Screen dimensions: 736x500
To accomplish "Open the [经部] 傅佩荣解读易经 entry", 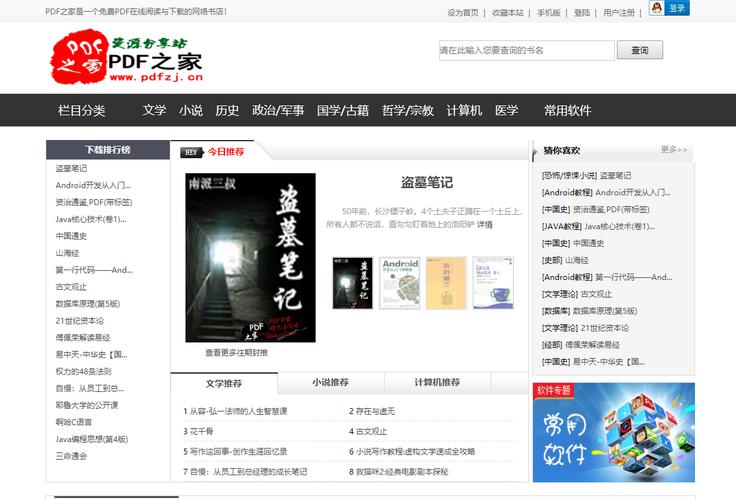I will click(x=581, y=345).
